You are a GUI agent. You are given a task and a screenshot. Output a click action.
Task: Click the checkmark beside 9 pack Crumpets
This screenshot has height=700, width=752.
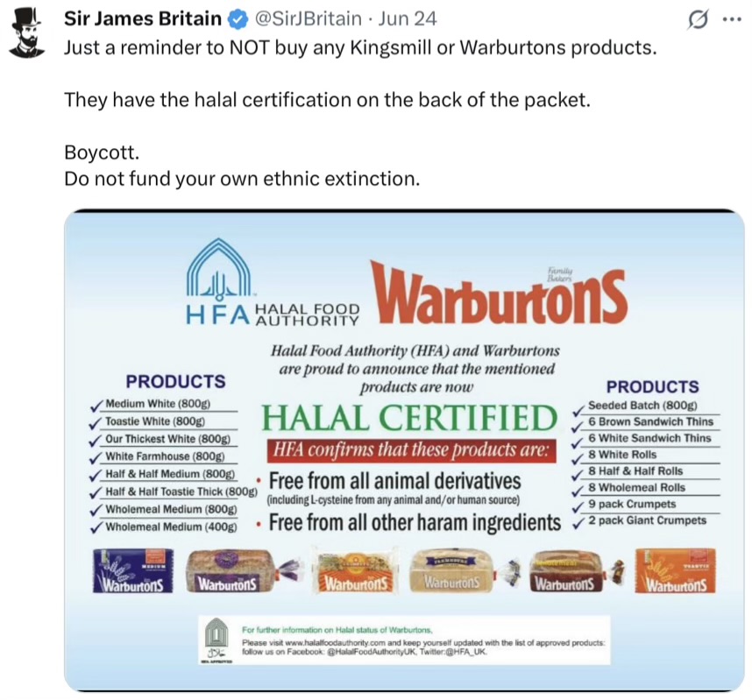[x=578, y=506]
